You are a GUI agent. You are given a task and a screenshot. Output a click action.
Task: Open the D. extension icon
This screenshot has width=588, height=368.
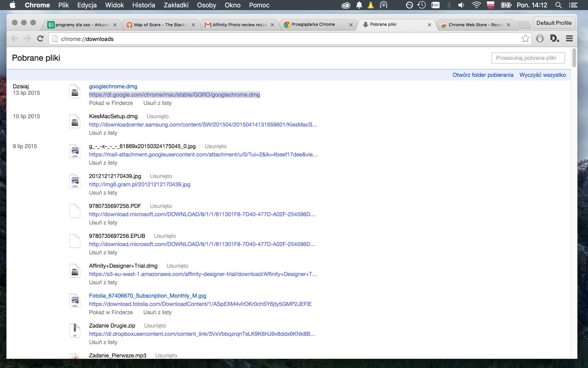(x=554, y=38)
